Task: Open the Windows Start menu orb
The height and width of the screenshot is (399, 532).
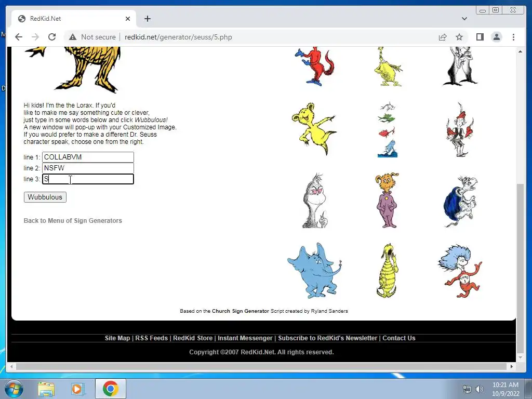Action: [14, 389]
